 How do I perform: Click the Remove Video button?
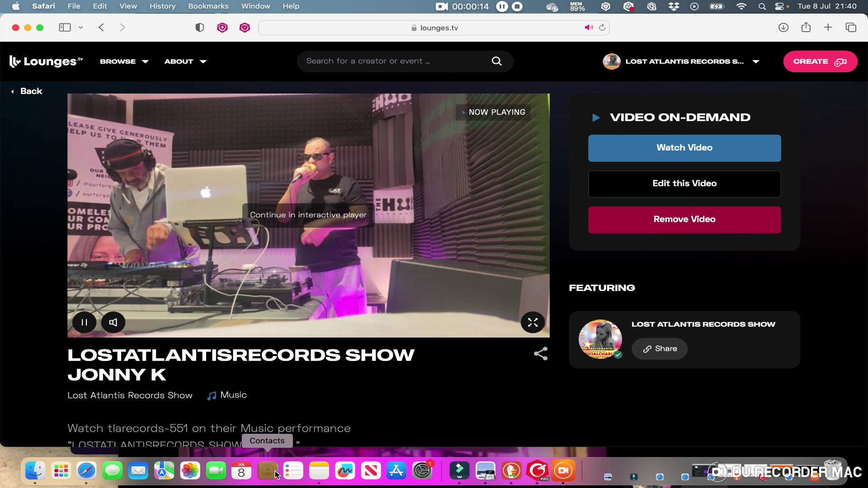pyautogui.click(x=684, y=220)
